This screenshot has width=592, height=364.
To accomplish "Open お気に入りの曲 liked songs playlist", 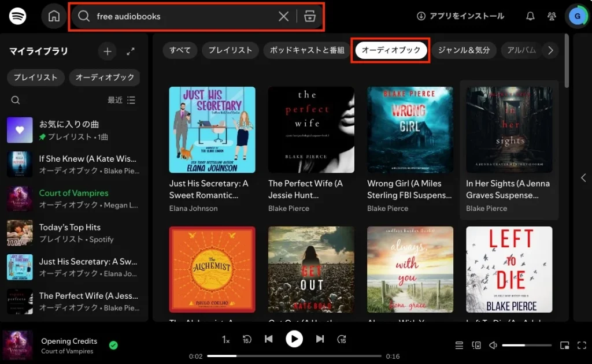I will coord(73,130).
